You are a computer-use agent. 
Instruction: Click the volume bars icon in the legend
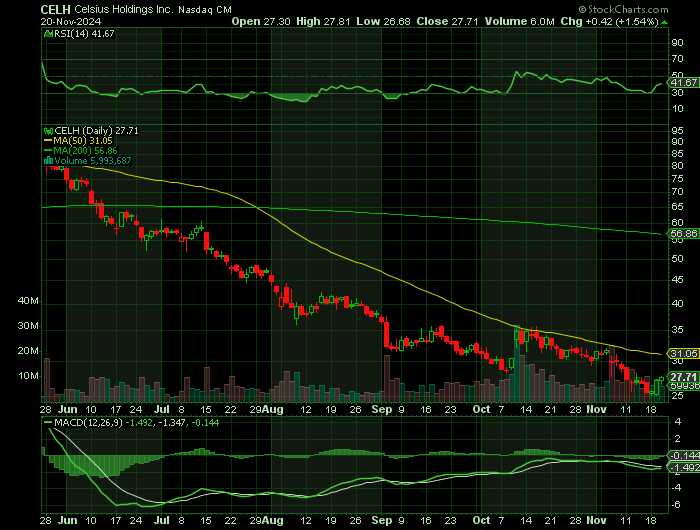[x=48, y=161]
